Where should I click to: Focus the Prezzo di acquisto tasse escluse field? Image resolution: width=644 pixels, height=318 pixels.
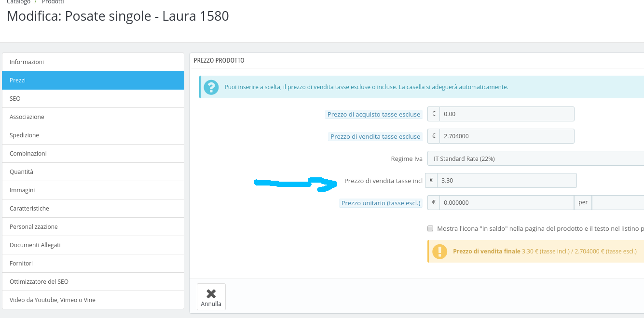pyautogui.click(x=507, y=114)
